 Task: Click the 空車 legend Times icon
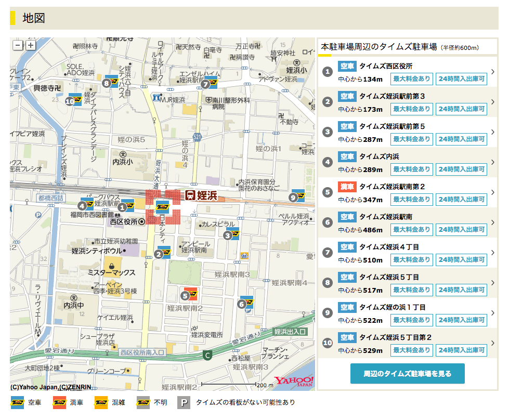(17, 402)
